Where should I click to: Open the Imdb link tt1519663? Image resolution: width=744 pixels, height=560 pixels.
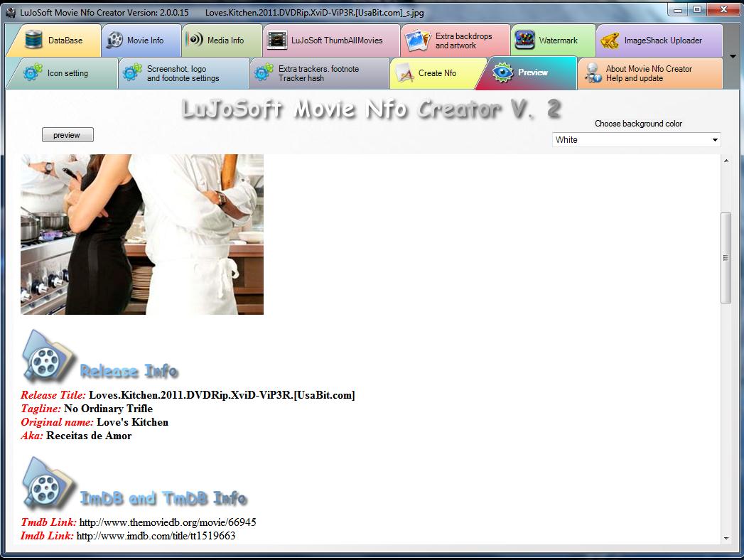[156, 536]
